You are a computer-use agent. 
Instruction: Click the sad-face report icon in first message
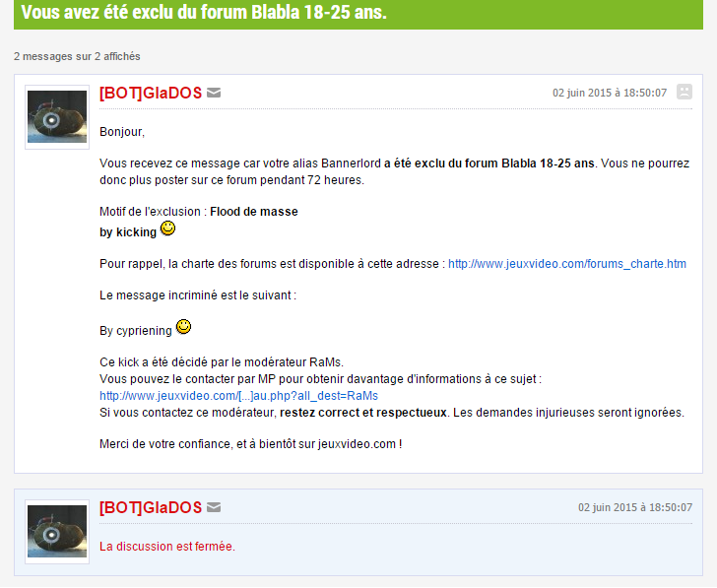[x=684, y=92]
